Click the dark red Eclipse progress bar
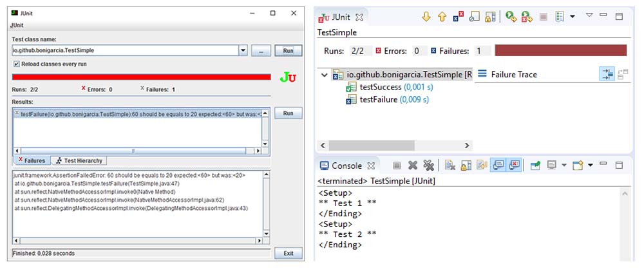This screenshot has width=644, height=273. tap(561, 50)
